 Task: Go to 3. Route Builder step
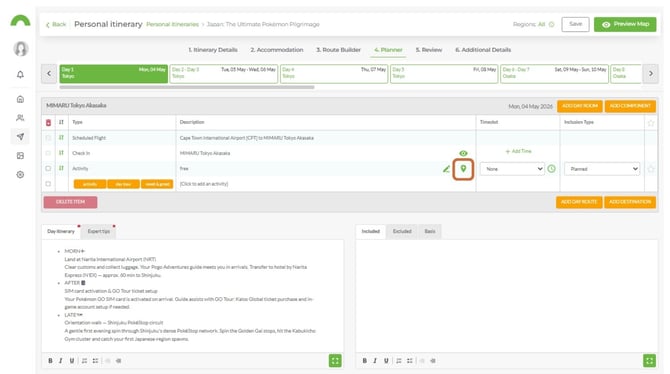338,50
